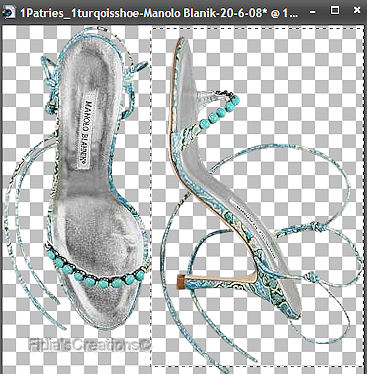
Task: Click the FibialsCreations watermark text
Action: [x=90, y=345]
